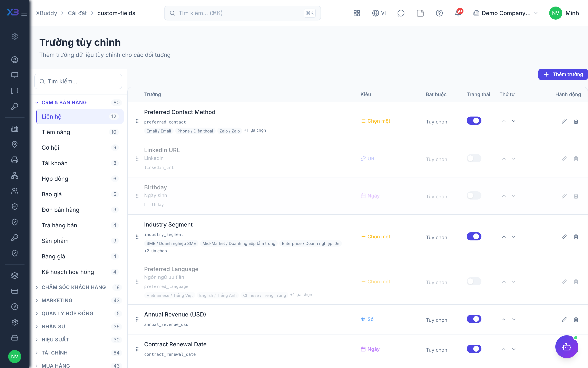The height and width of the screenshot is (368, 588).
Task: Open the layers stack icon in sidebar
Action: tap(14, 276)
